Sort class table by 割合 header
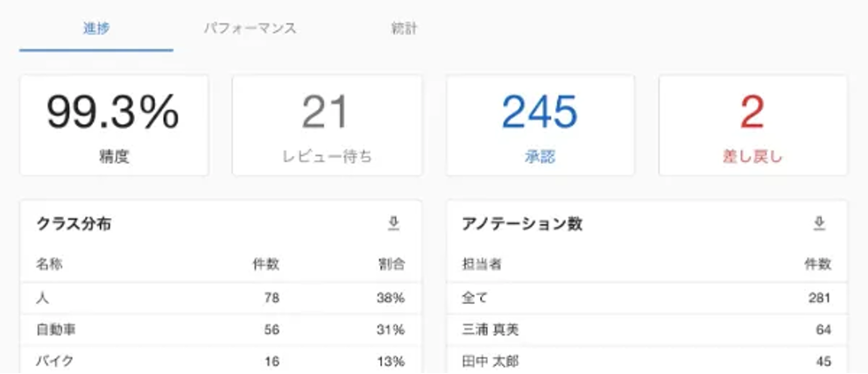 click(x=392, y=265)
